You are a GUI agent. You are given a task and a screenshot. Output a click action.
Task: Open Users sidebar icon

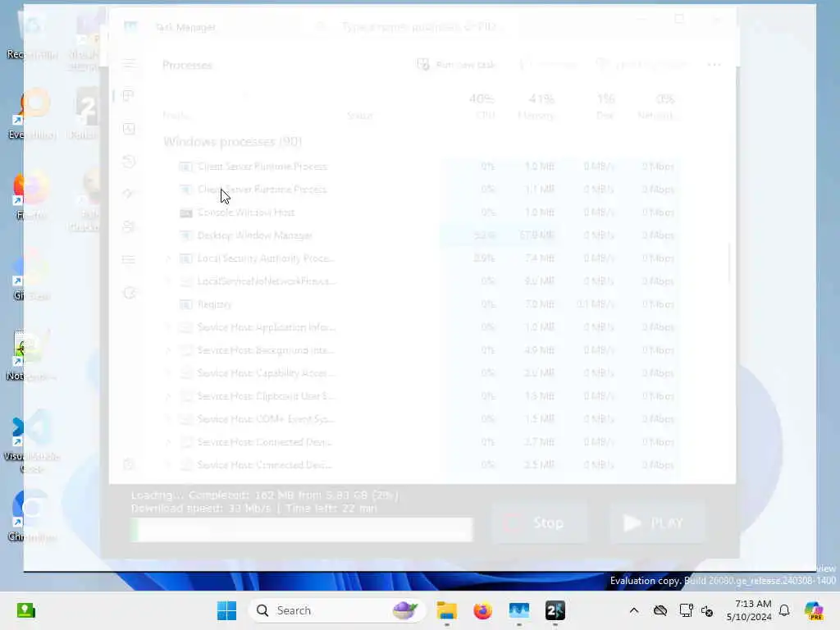click(x=129, y=226)
